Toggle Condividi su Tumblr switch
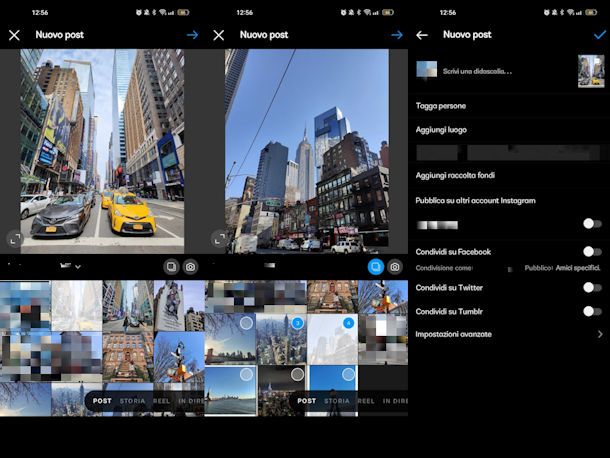610x458 pixels. (x=592, y=311)
